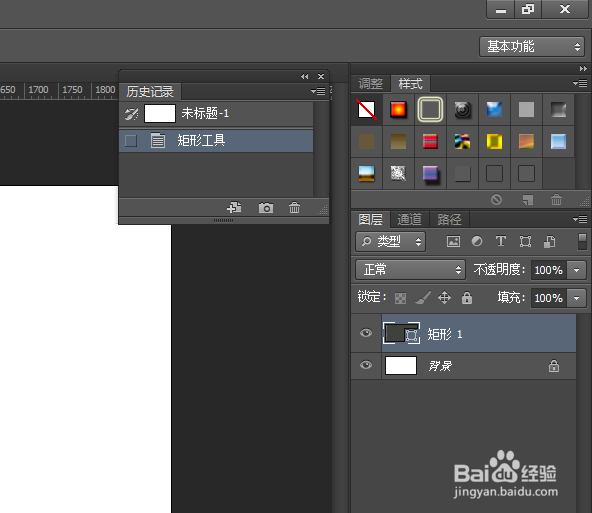Create new document from current history state

pos(234,208)
